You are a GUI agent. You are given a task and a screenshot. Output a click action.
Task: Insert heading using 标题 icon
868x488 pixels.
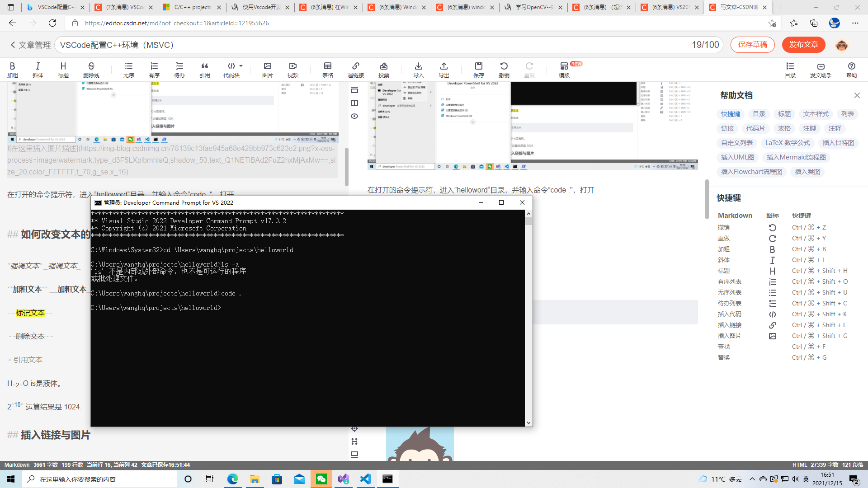tap(63, 70)
